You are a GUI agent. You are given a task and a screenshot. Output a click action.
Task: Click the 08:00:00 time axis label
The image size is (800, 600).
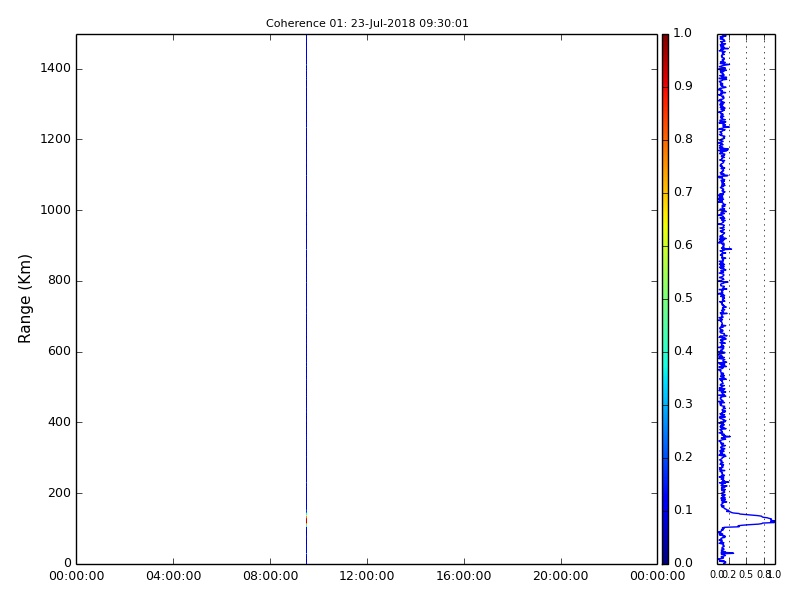(270, 576)
